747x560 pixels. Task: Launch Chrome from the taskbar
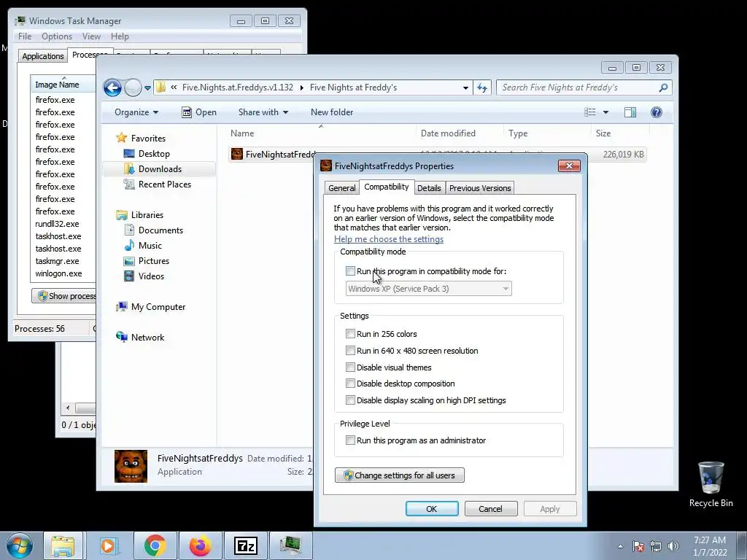(x=155, y=545)
